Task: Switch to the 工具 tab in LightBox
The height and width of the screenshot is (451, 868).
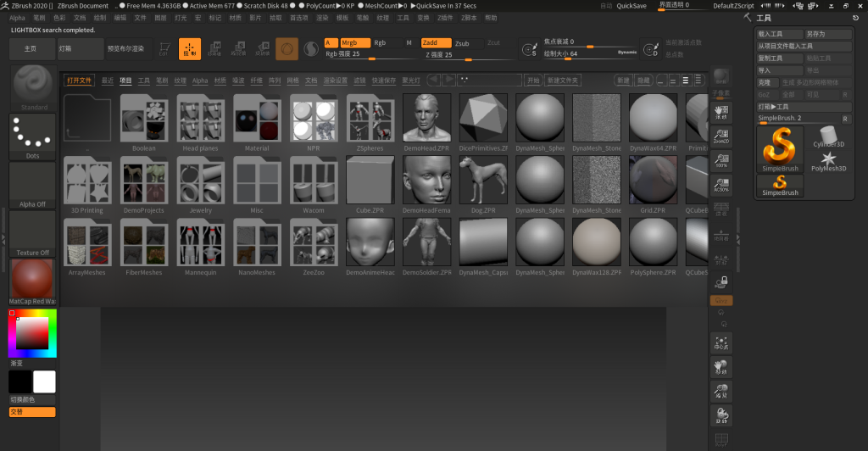Action: 144,81
